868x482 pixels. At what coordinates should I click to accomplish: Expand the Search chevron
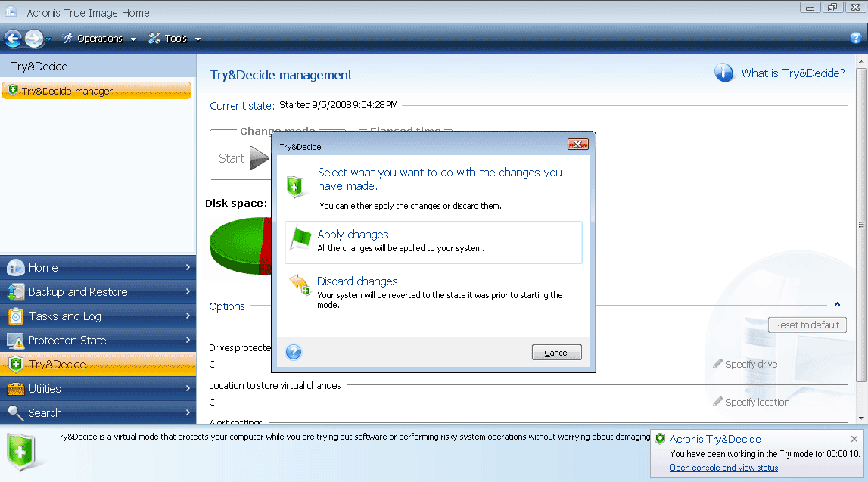(188, 413)
